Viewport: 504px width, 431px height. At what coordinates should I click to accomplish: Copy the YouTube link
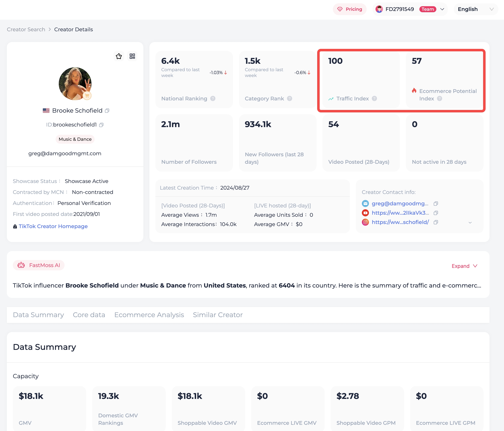(x=436, y=213)
